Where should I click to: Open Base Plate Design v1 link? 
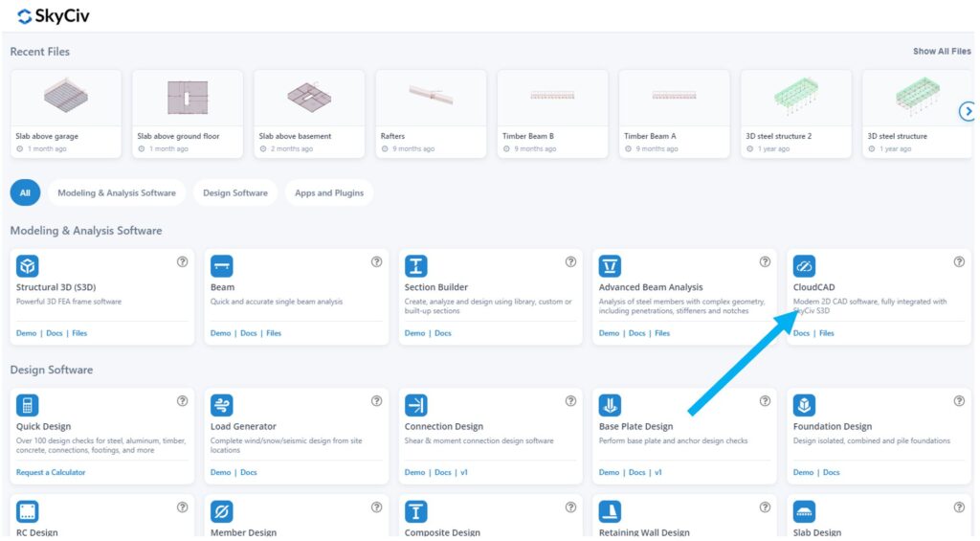pos(658,473)
